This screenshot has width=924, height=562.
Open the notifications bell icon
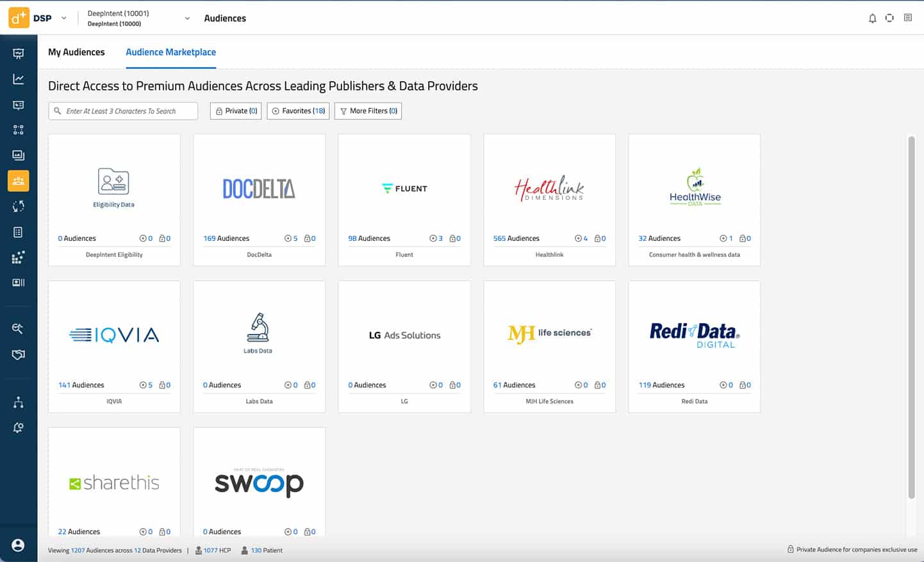(x=872, y=18)
